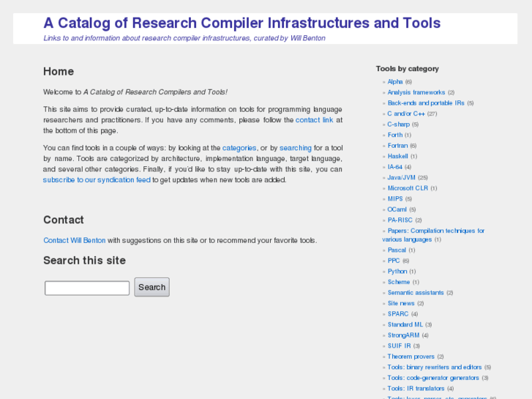
Task: Open the 'categories' link in the paragraph
Action: (239, 148)
